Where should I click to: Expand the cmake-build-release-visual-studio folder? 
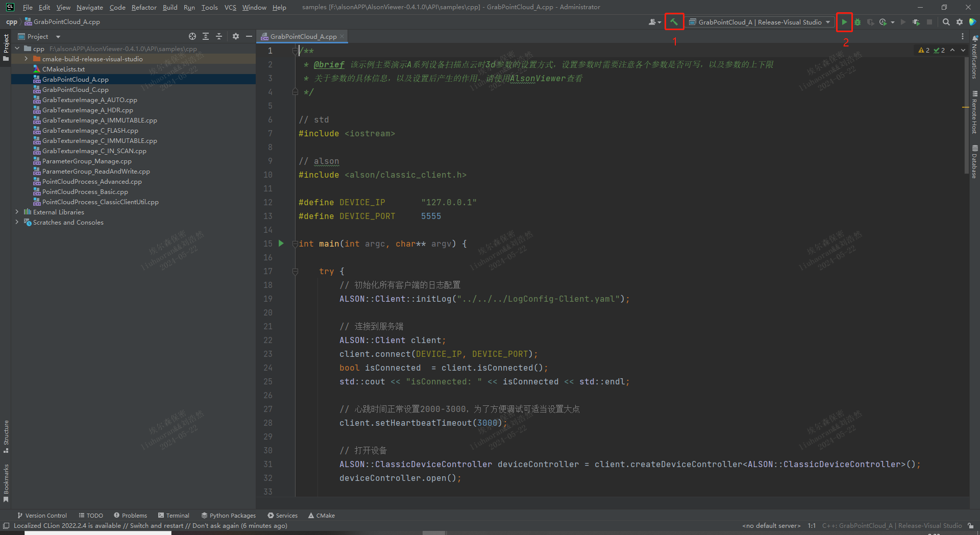coord(26,59)
